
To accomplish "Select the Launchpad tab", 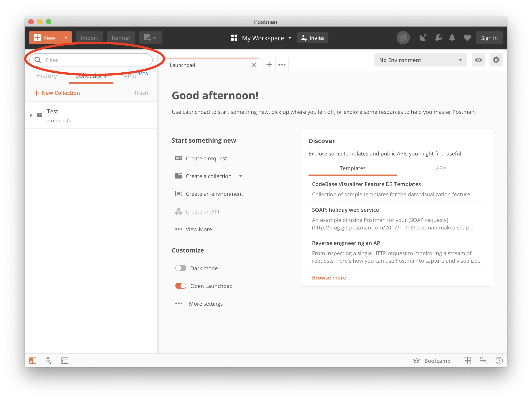I will [211, 65].
